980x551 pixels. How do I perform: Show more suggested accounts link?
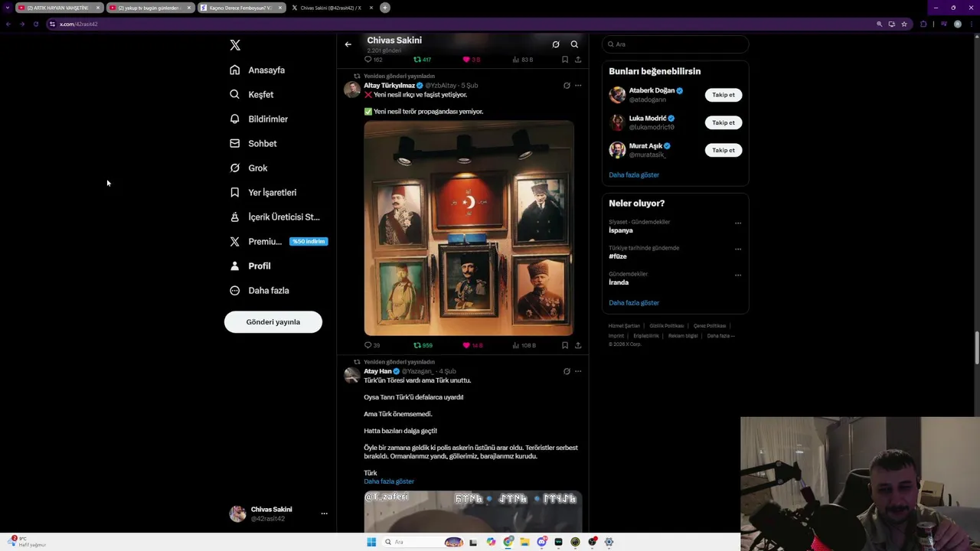pyautogui.click(x=634, y=174)
